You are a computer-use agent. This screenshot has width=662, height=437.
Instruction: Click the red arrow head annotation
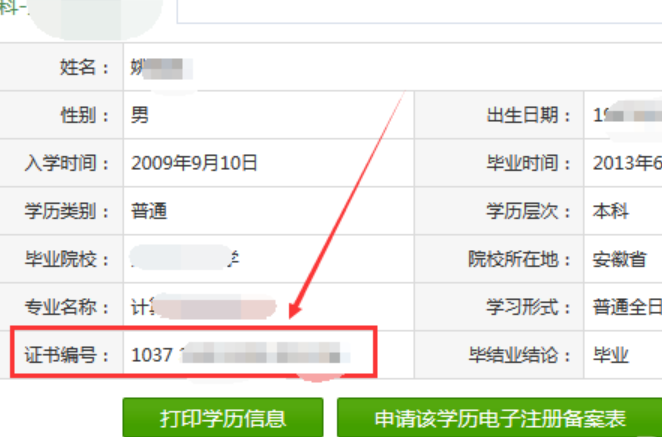pos(295,310)
